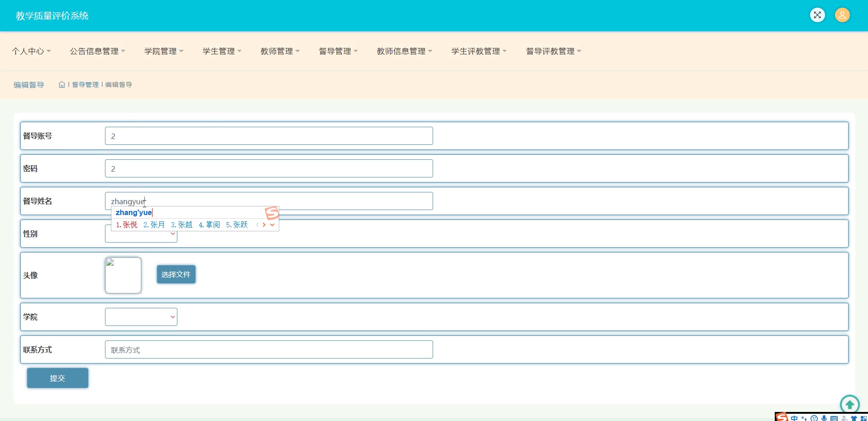Viewport: 868px width, 421px height.
Task: Focus the 督导姓名 input field
Action: coord(269,201)
